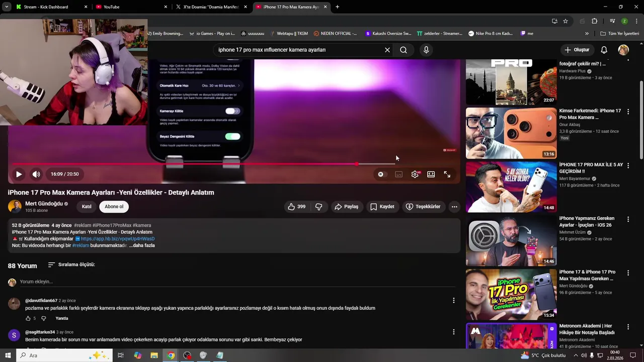Open Kimse Farketmedi iPhone 17 thumbnail
Screen dimensions: 644x362
point(511,133)
